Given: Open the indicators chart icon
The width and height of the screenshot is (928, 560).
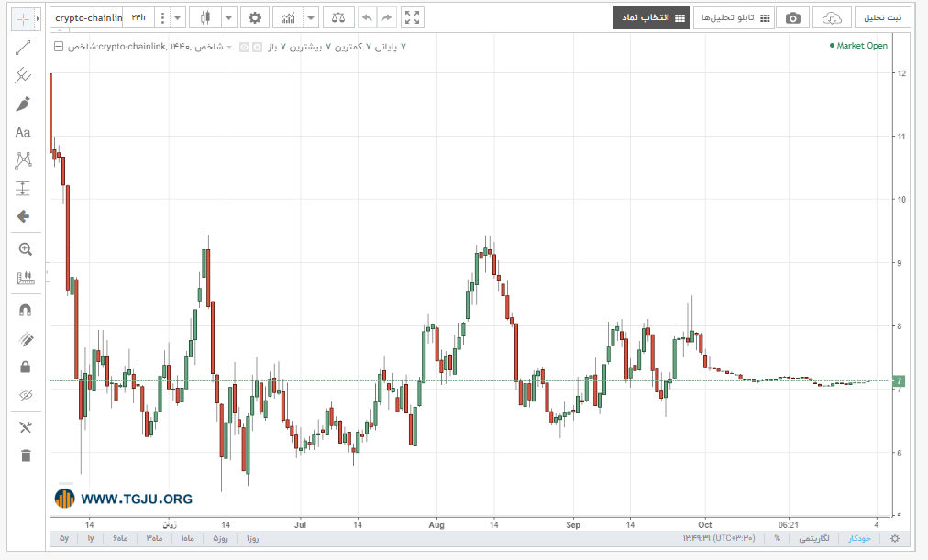Looking at the screenshot, I should click(288, 17).
